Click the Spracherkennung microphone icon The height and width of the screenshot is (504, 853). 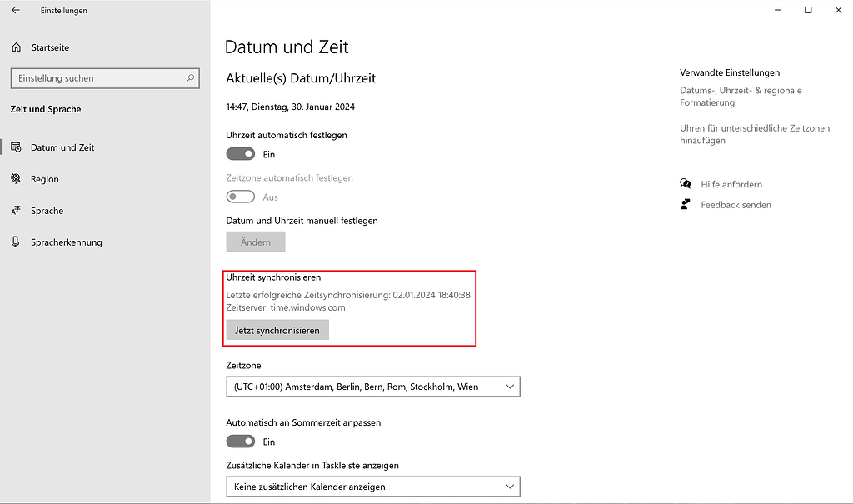click(16, 242)
